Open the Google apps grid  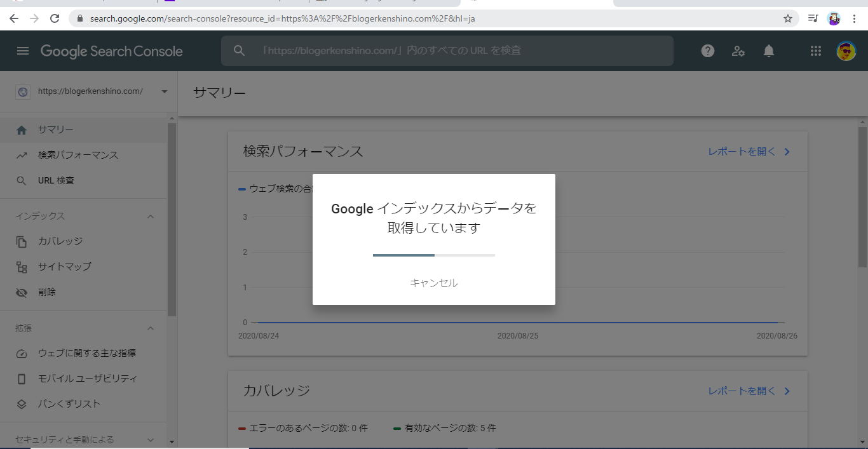816,51
